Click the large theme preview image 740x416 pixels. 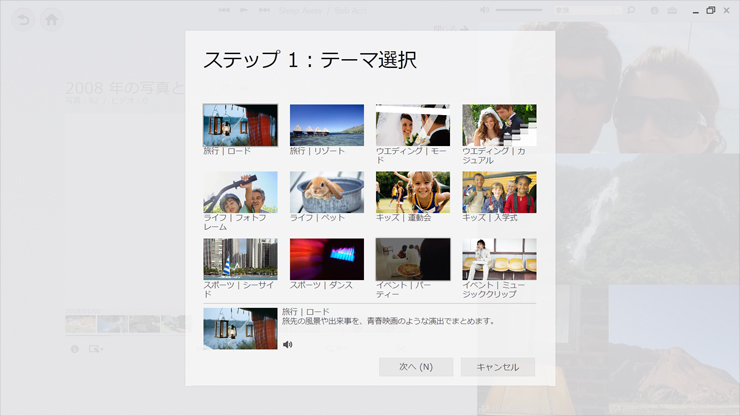(240, 328)
